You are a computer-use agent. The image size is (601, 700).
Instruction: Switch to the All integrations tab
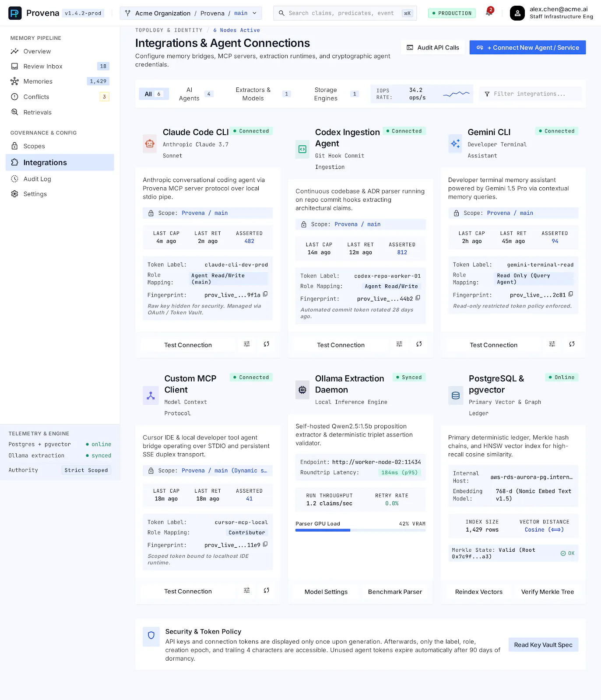point(154,94)
